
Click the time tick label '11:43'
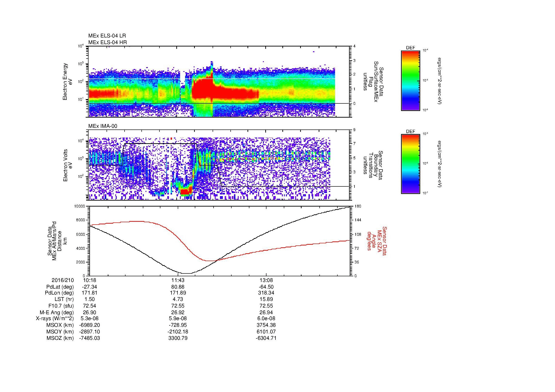178,280
